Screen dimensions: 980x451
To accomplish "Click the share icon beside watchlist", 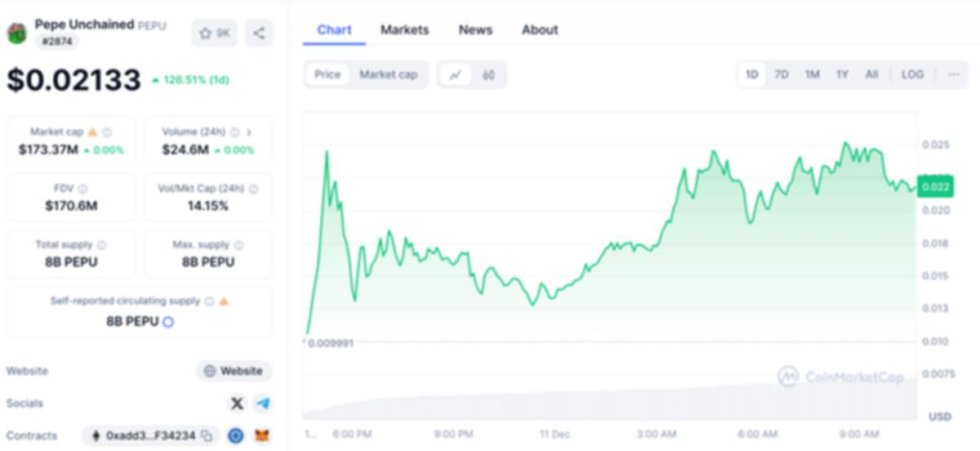I will (259, 33).
